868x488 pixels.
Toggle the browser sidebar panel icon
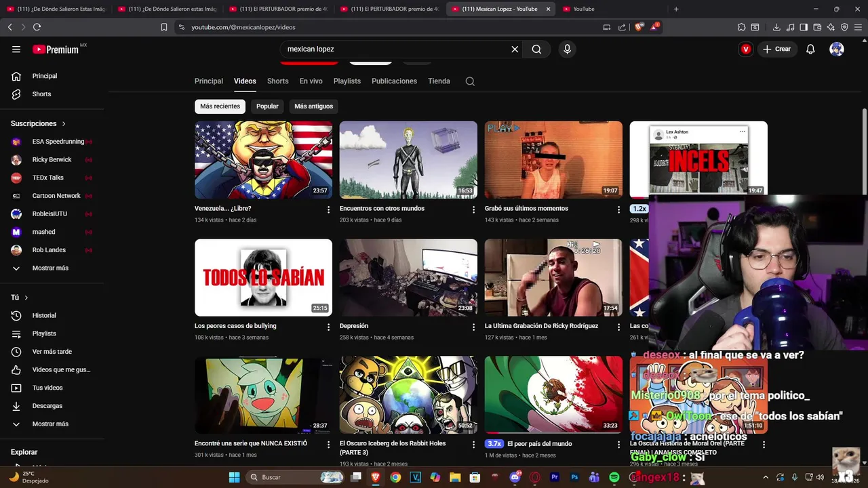tap(804, 27)
